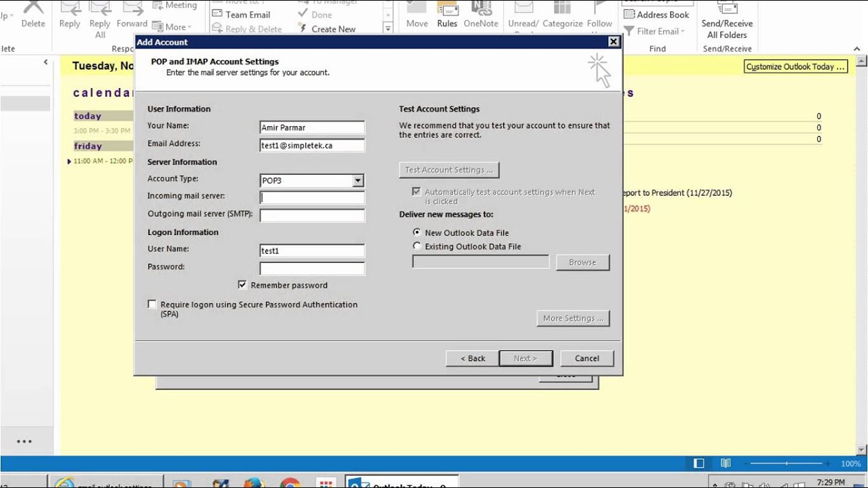Click the Unread/Read ribbon icon
The image size is (868, 488).
pos(523,18)
